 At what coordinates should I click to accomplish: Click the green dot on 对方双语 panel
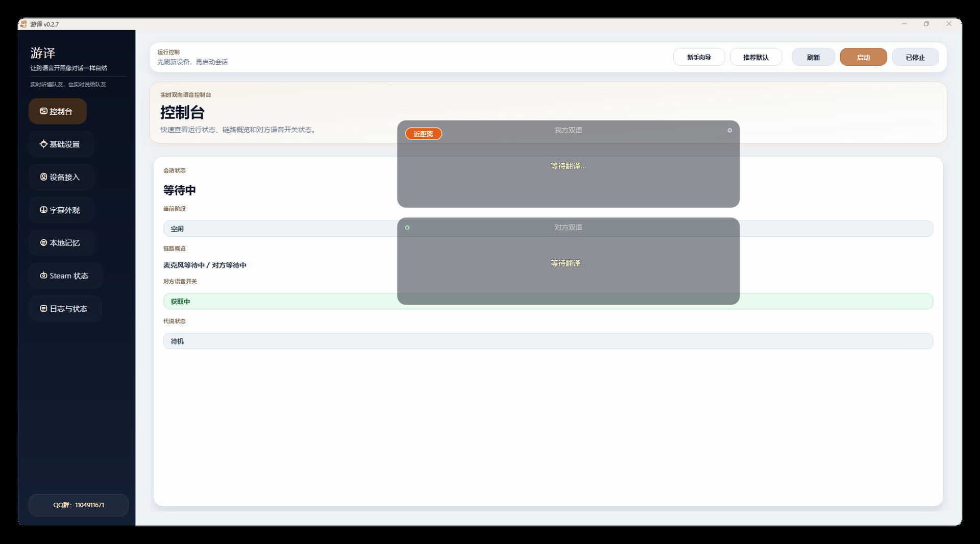407,228
